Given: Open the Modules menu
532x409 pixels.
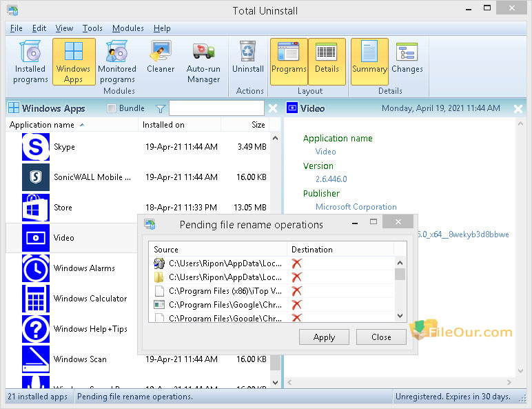Looking at the screenshot, I should (x=128, y=28).
